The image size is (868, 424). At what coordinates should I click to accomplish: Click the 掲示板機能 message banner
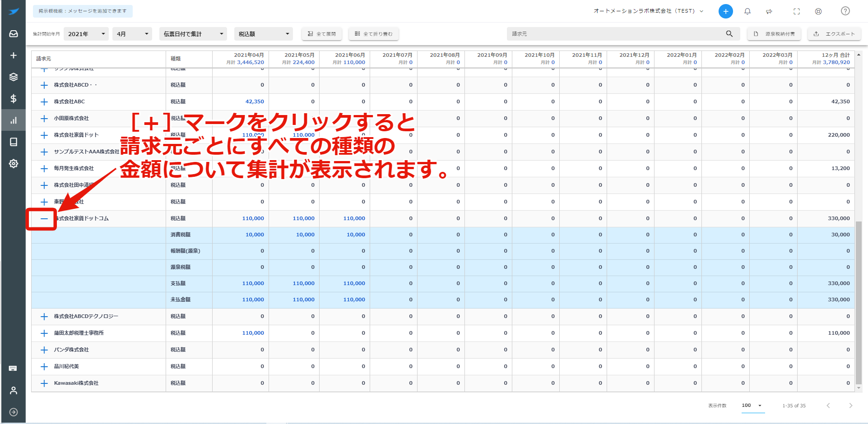(x=83, y=11)
